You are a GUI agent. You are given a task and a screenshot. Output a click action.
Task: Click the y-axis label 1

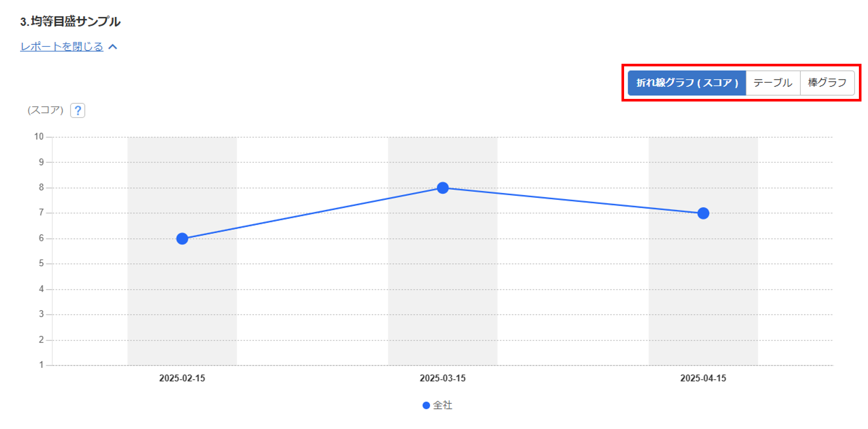click(41, 365)
